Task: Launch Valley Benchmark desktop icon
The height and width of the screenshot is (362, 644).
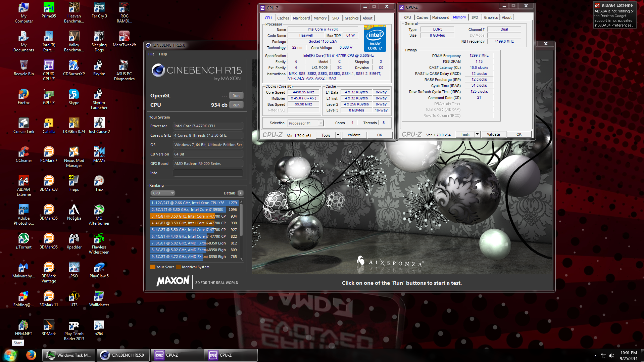Action: pos(74,41)
